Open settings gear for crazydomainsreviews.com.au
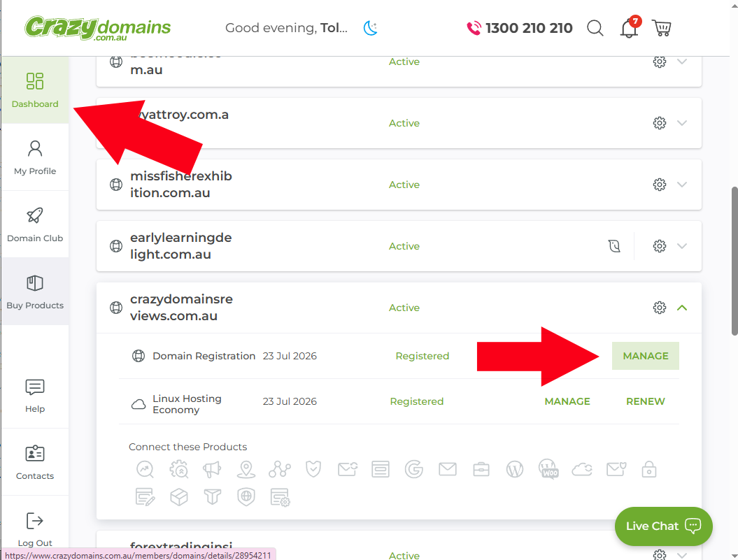Viewport: 738px width, 560px height. click(659, 308)
